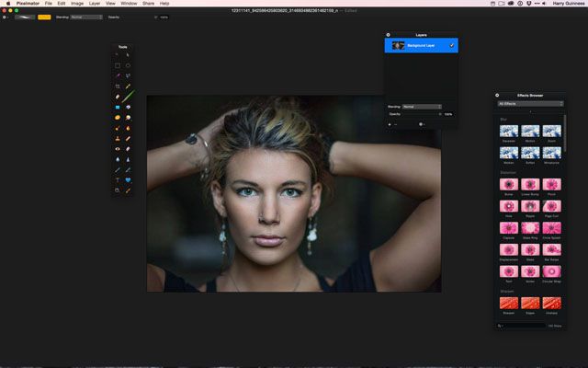Open the Share menu in menu bar
Viewport: 588px width, 368px height.
(149, 4)
